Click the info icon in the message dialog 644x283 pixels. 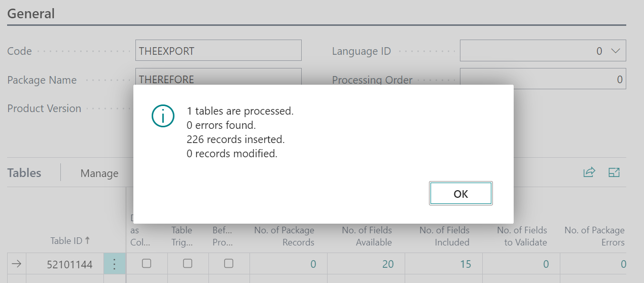click(163, 117)
